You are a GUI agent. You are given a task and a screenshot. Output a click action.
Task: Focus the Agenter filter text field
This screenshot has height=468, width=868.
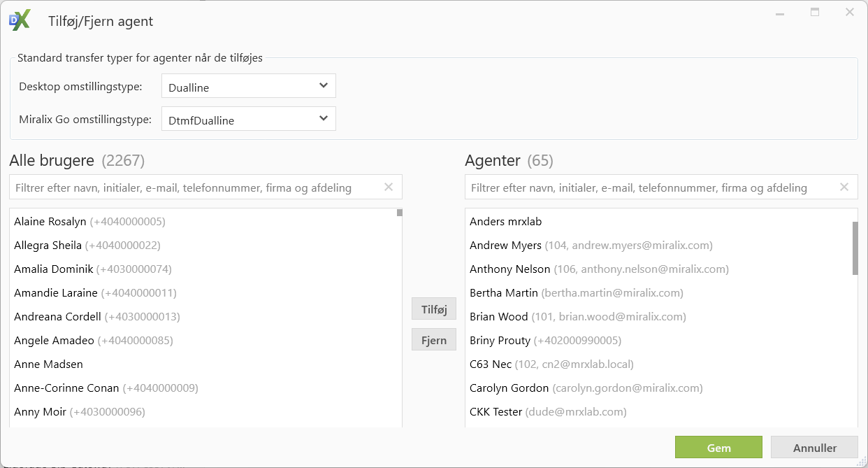[x=650, y=187]
